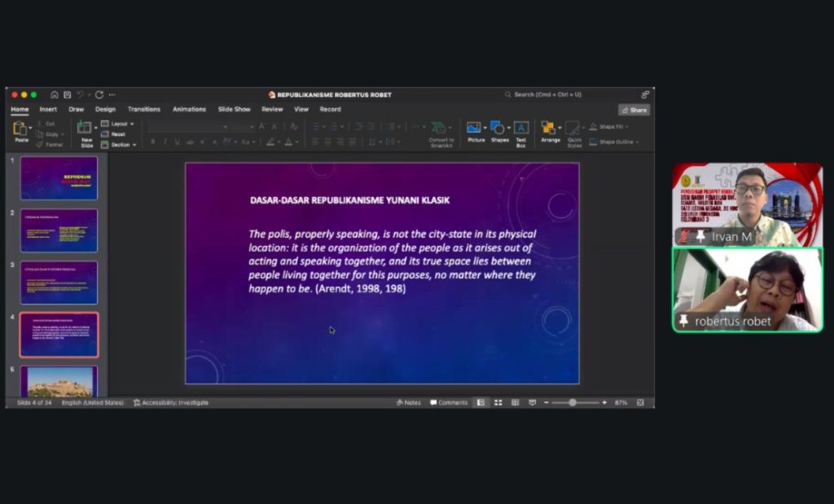The width and height of the screenshot is (834, 504).
Task: Open the Picture dropdown arrow
Action: click(485, 128)
